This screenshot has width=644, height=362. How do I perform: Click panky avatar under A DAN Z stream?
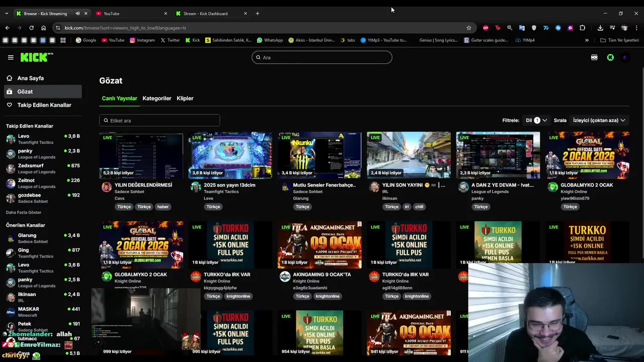(463, 187)
